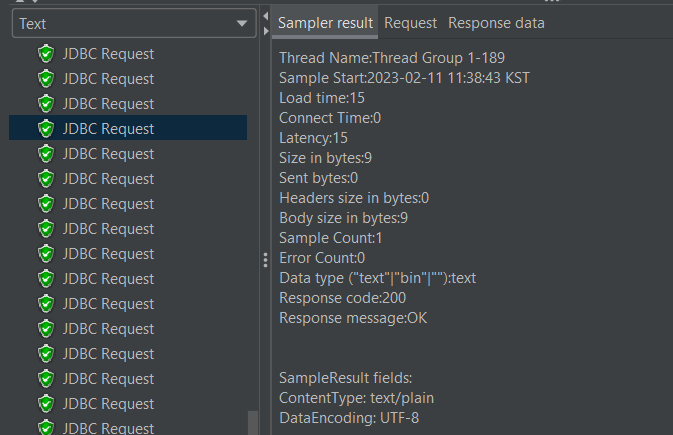Collapse results list with left-pointing divider arrow
Image resolution: width=673 pixels, height=435 pixels.
coord(266,16)
